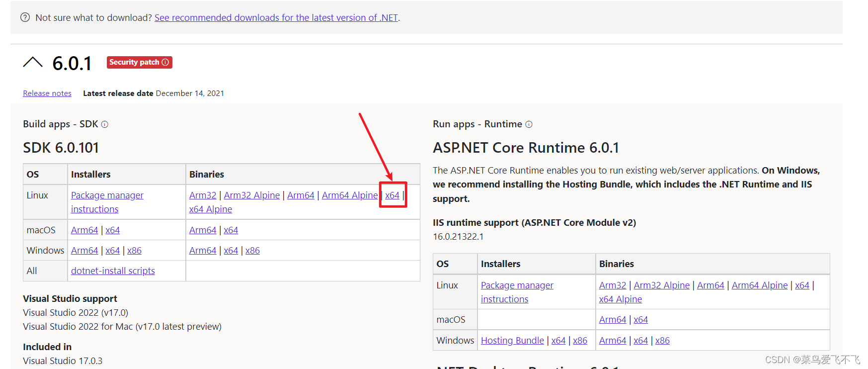Download ASP.NET Runtime Windows x86 installer
868x369 pixels.
point(580,341)
